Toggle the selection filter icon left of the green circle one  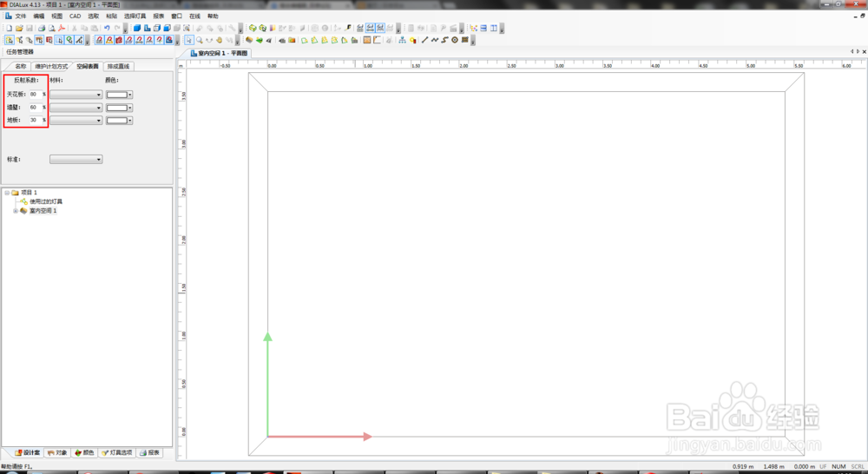coord(59,40)
